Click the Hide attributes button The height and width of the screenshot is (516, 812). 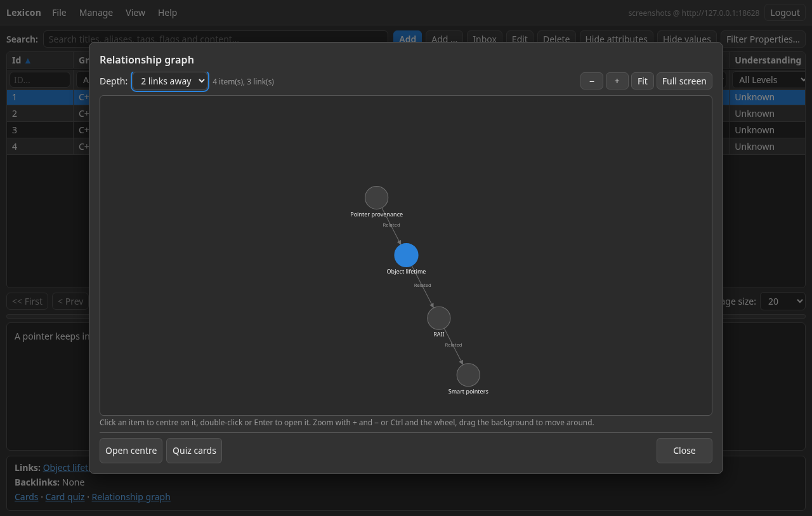pyautogui.click(x=616, y=39)
